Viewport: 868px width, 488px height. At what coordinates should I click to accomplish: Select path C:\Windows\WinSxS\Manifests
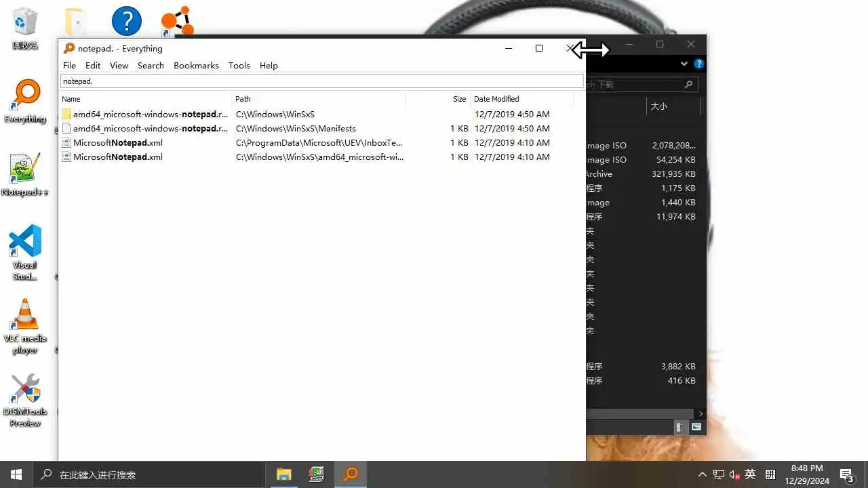point(296,128)
